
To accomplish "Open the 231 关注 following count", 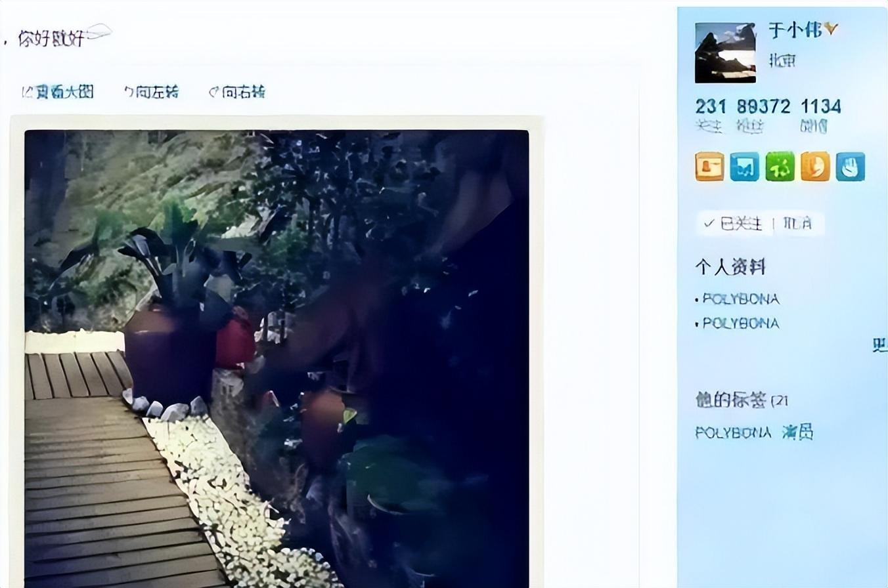I will 710,115.
